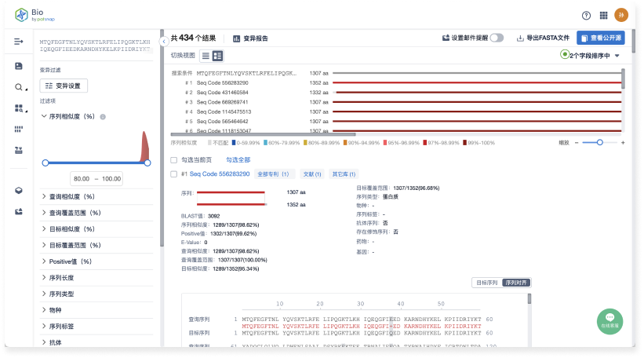Check the 勾选当前页 checkbox
The height and width of the screenshot is (358, 644).
(174, 159)
